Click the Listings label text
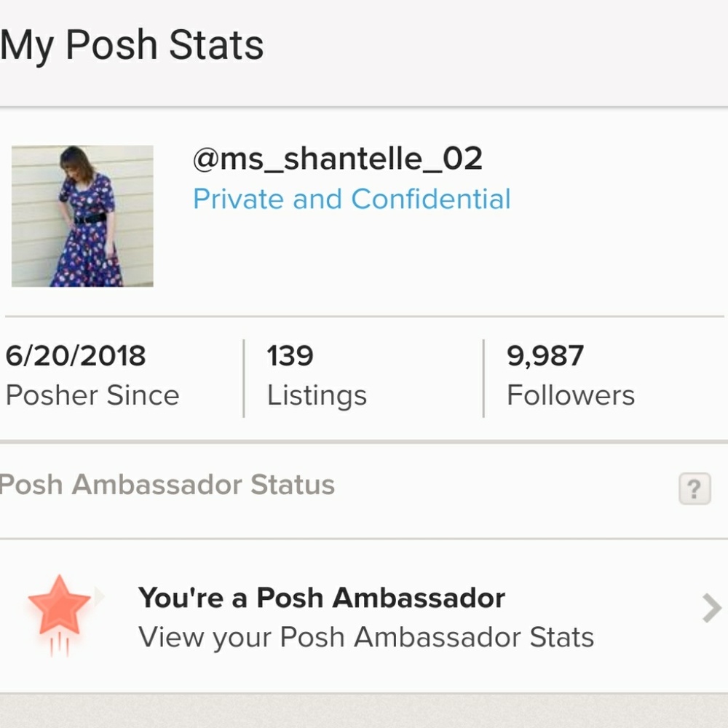This screenshot has width=728, height=728. (316, 395)
